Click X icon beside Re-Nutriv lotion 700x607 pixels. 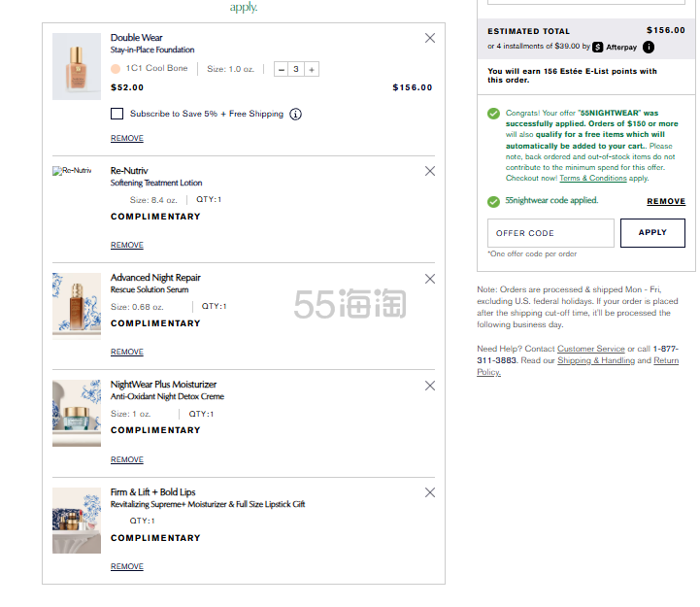[x=430, y=171]
